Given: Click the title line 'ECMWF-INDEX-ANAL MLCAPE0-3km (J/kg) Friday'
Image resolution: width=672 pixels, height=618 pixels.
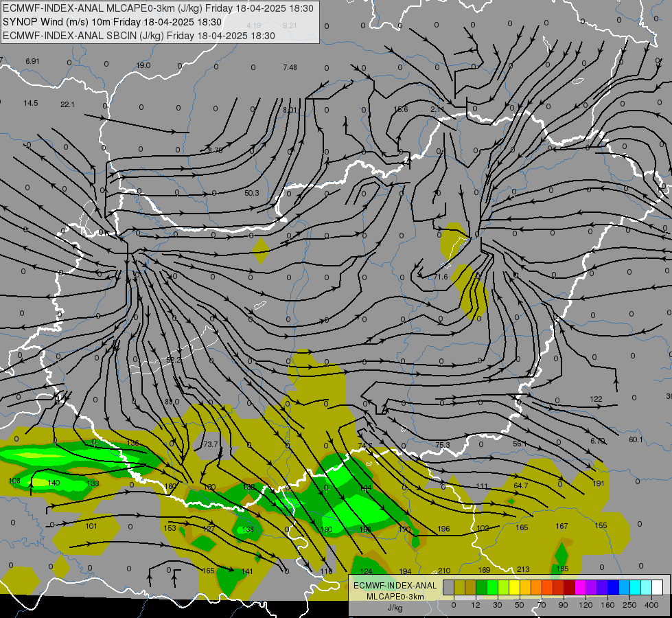Looking at the screenshot, I should click(x=118, y=8).
